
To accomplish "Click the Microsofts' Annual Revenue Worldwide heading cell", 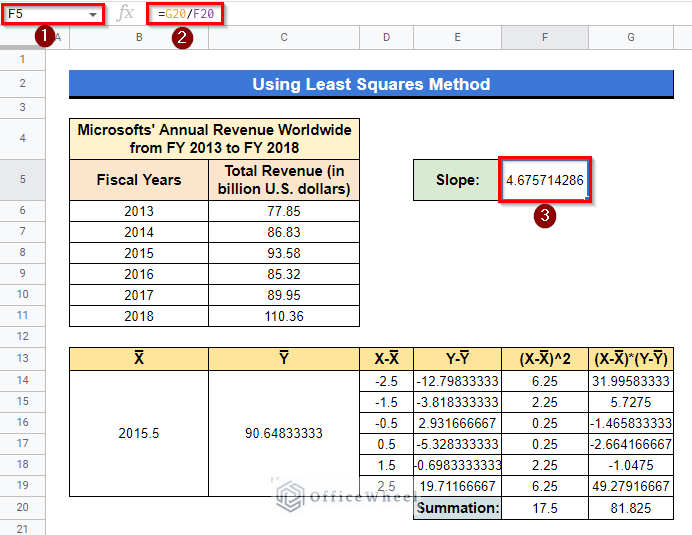I will pyautogui.click(x=214, y=139).
